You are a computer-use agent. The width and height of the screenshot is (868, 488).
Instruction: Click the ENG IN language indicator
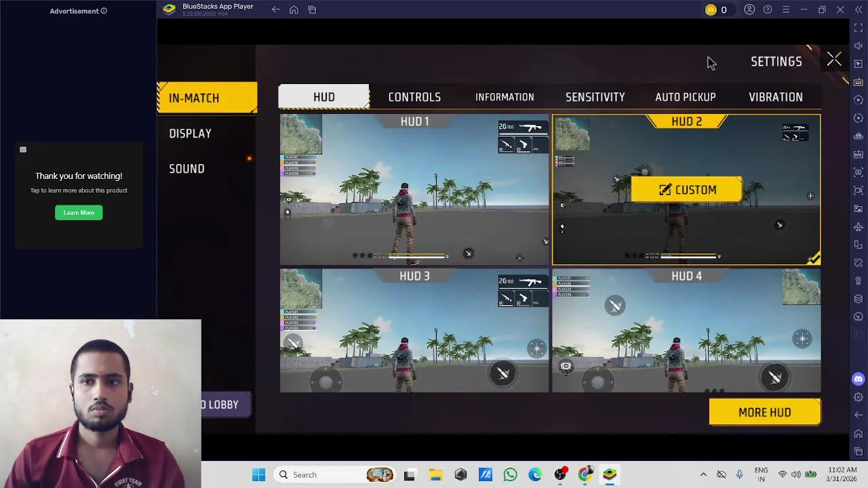(762, 474)
